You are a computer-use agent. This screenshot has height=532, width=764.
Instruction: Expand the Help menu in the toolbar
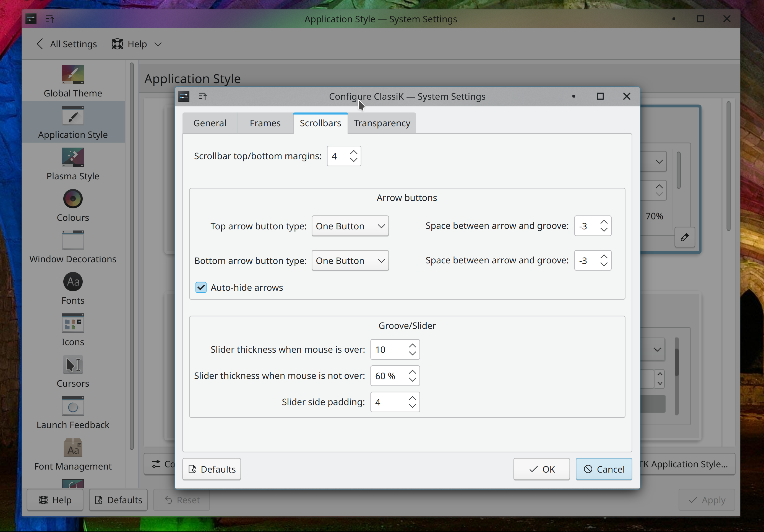[136, 44]
